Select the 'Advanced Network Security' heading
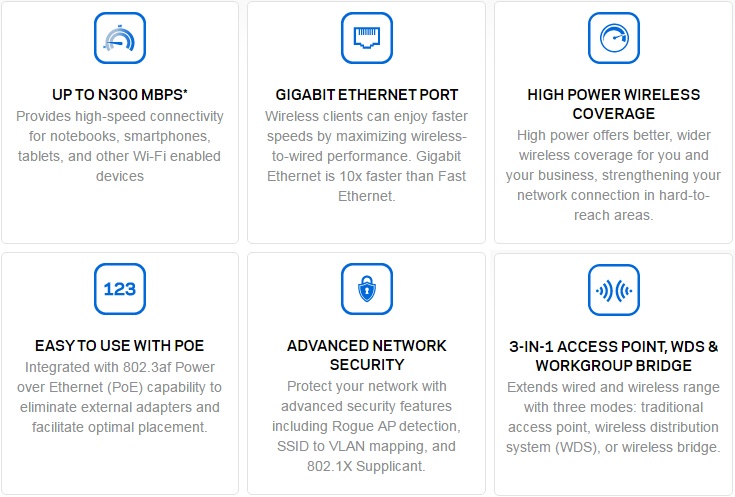Image resolution: width=735 pixels, height=497 pixels. [x=367, y=355]
